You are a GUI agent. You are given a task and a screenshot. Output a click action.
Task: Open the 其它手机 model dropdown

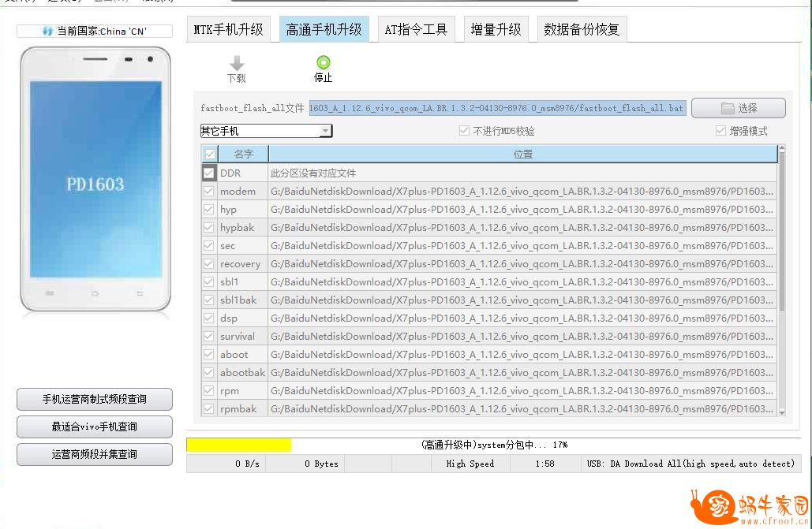(266, 131)
